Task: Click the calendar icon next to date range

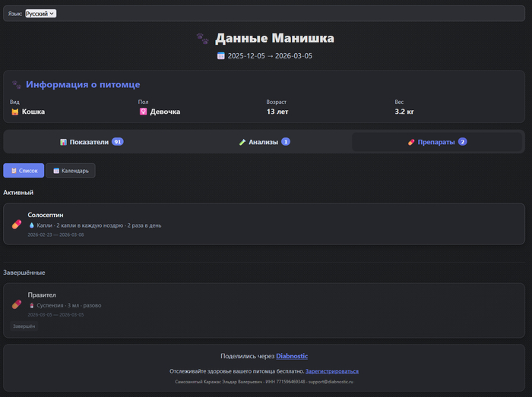Action: [221, 56]
